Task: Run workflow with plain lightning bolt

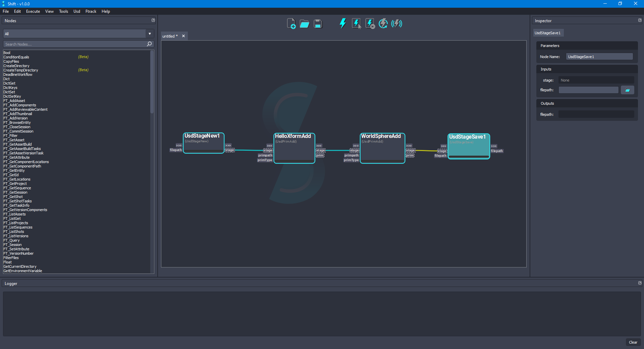Action: (342, 23)
